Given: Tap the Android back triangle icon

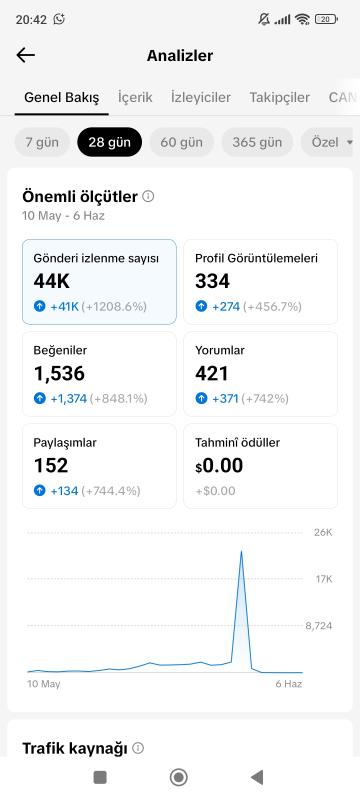Looking at the screenshot, I should coord(257,777).
